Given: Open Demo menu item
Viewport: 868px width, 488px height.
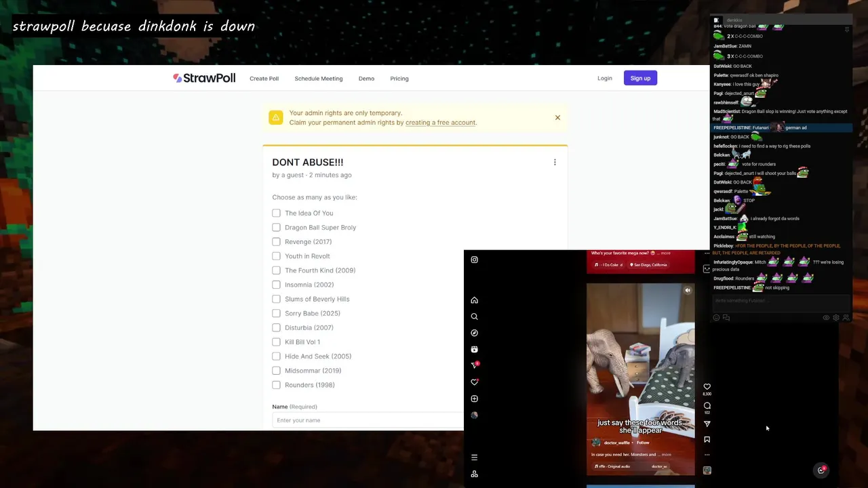Looking at the screenshot, I should (x=366, y=79).
